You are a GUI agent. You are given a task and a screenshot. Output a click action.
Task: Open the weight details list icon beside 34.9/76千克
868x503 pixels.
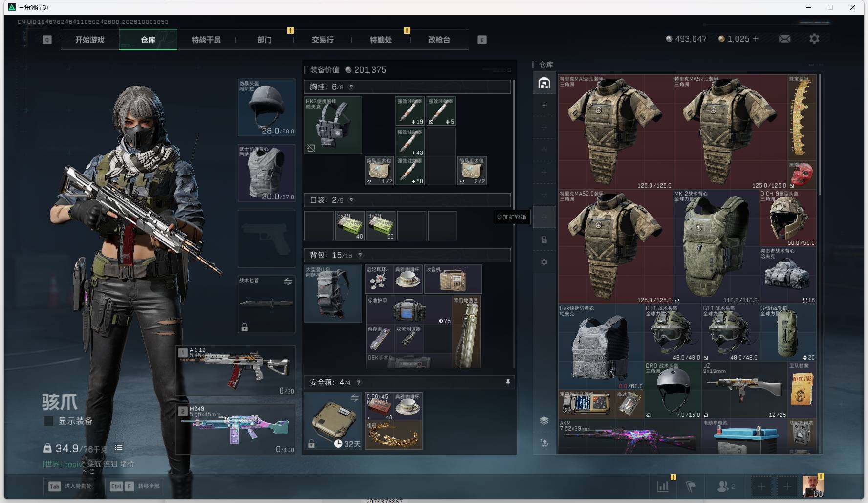(119, 447)
